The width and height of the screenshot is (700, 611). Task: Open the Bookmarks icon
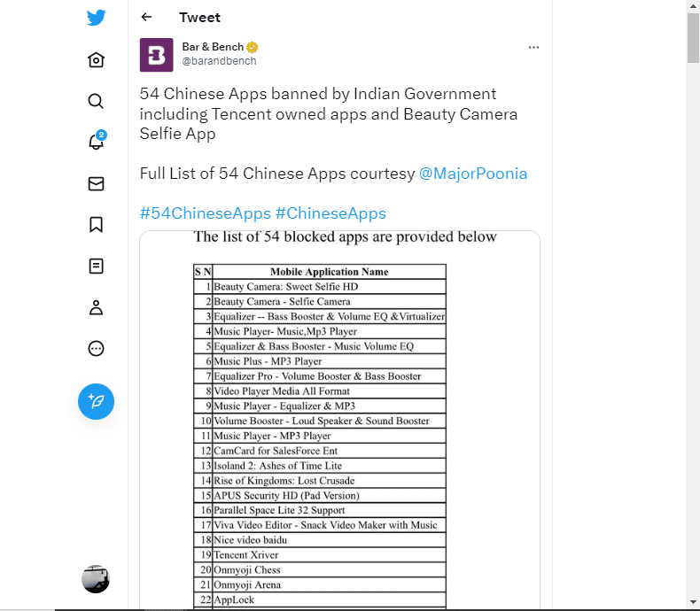[x=96, y=225]
